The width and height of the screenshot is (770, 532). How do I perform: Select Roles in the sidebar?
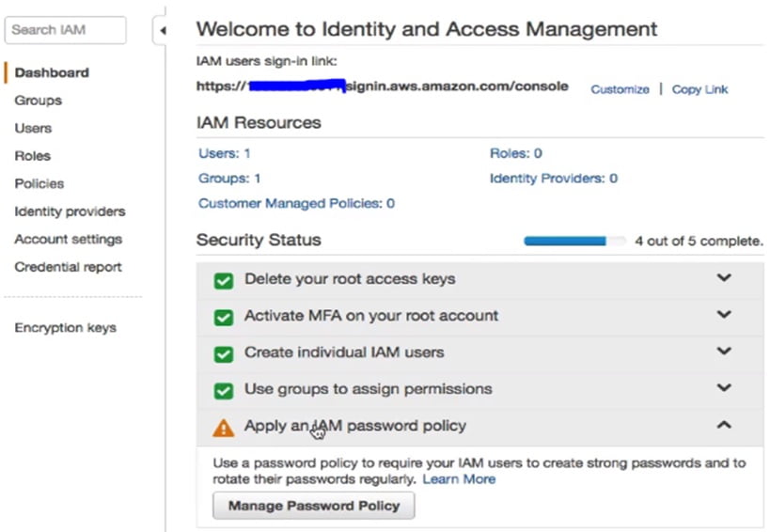coord(32,156)
